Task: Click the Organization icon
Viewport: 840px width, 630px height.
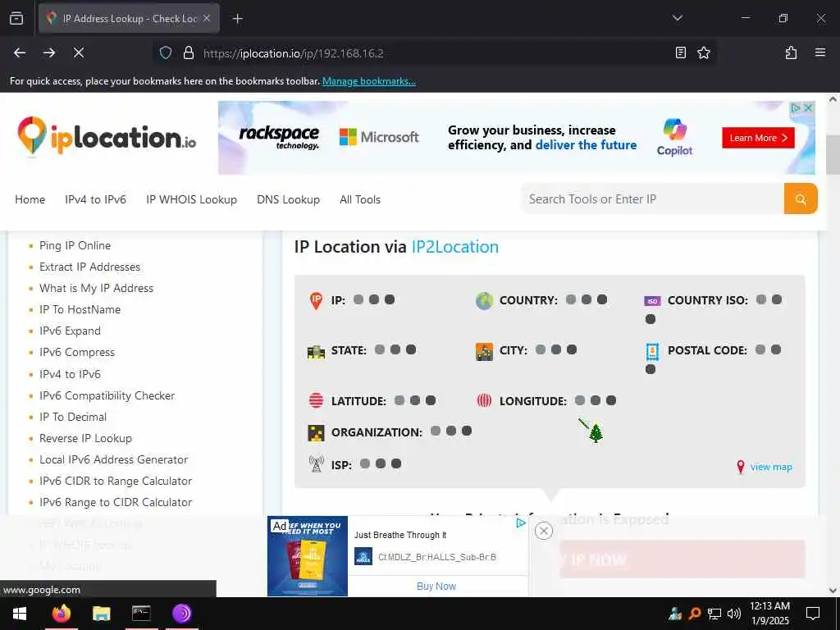Action: pos(316,432)
